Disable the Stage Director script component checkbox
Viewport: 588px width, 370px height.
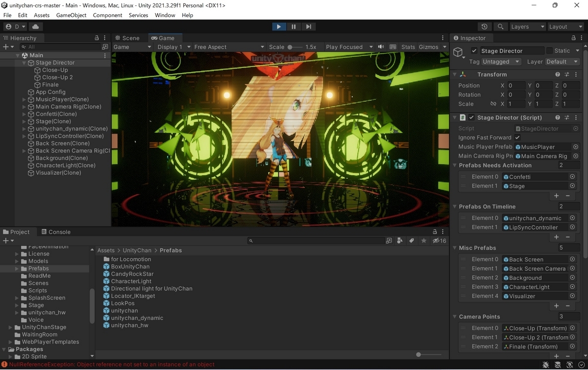pos(471,117)
